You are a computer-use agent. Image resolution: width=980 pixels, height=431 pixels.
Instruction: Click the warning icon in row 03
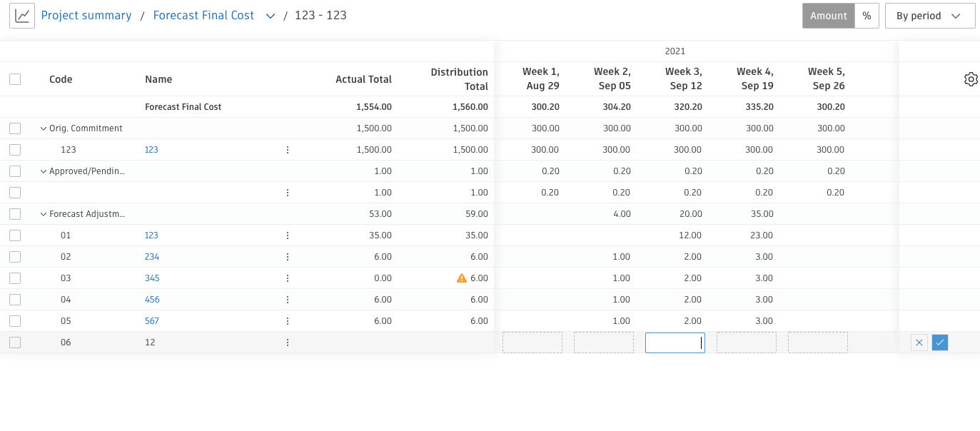click(x=462, y=278)
